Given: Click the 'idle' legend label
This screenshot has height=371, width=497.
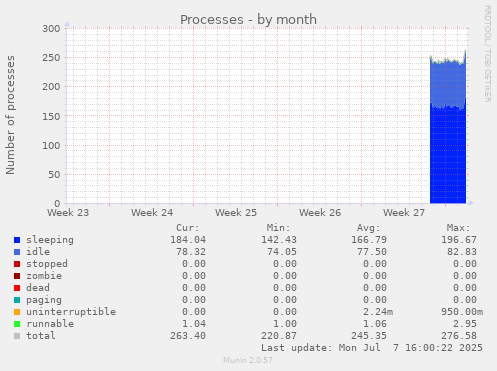Looking at the screenshot, I should [x=38, y=252].
